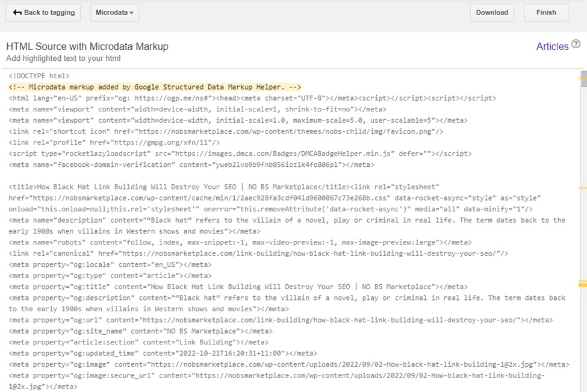Click the back arrow icon on Back to tagging

pos(17,13)
